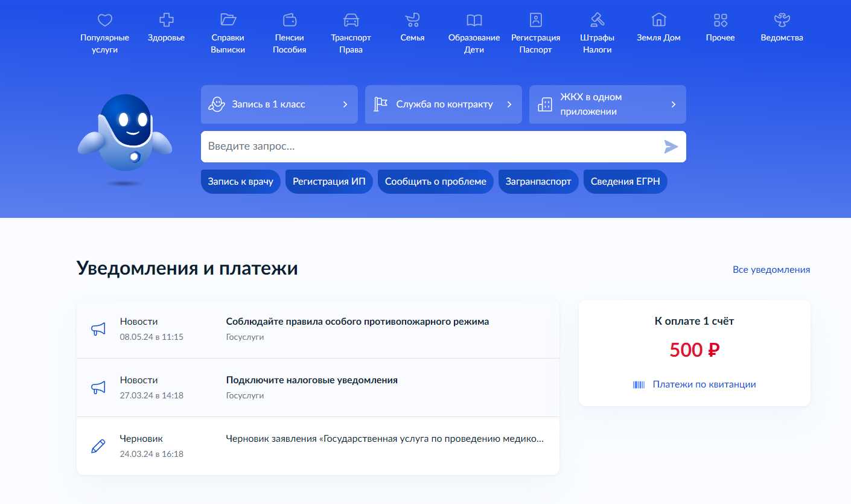
Task: Expand Запись в 1 класс chevron arrow
Action: pyautogui.click(x=345, y=104)
